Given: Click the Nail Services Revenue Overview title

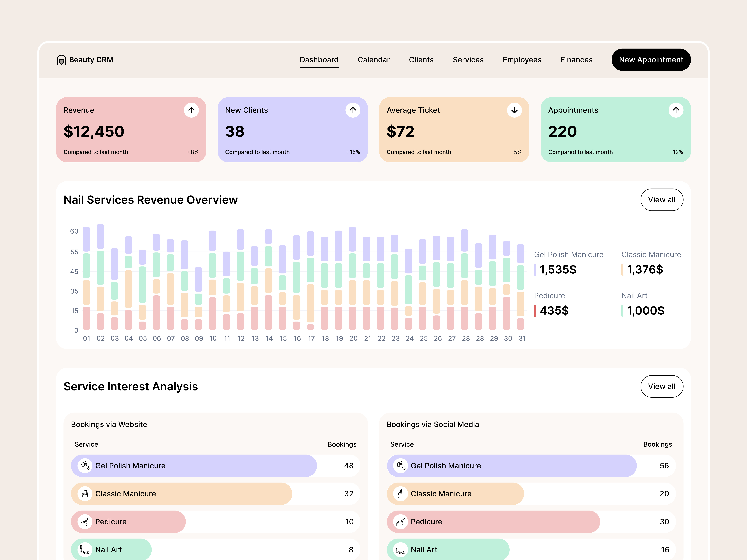Looking at the screenshot, I should click(151, 200).
